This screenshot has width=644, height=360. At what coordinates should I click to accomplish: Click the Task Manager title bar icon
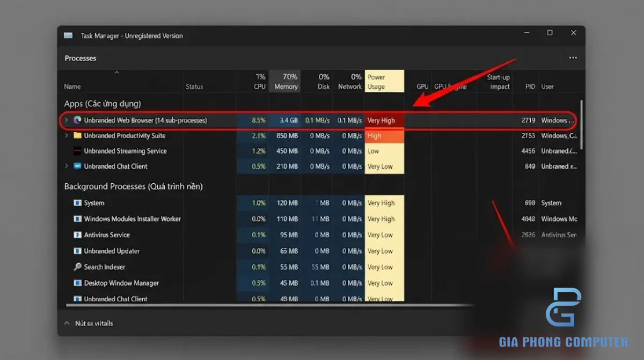point(68,35)
